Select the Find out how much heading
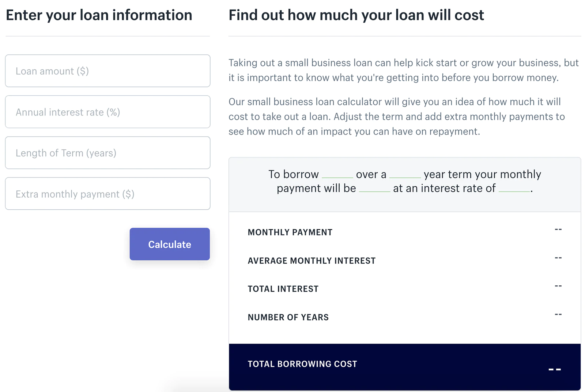Screen dimensions: 585x392 point(356,15)
